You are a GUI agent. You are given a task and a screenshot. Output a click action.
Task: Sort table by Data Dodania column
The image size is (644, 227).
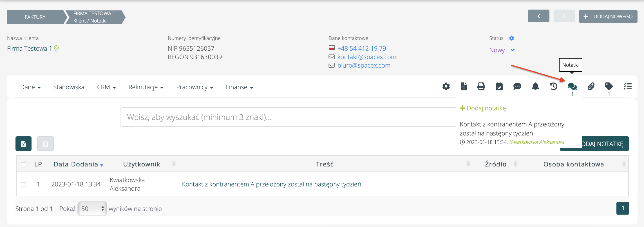(76, 164)
